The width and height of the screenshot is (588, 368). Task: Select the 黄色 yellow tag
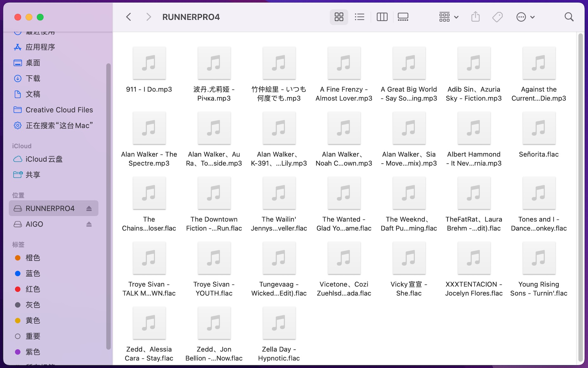pyautogui.click(x=54, y=321)
